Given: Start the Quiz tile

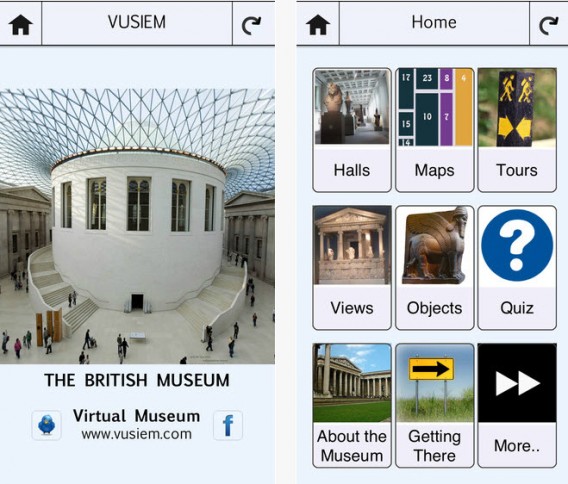Looking at the screenshot, I should click(517, 268).
